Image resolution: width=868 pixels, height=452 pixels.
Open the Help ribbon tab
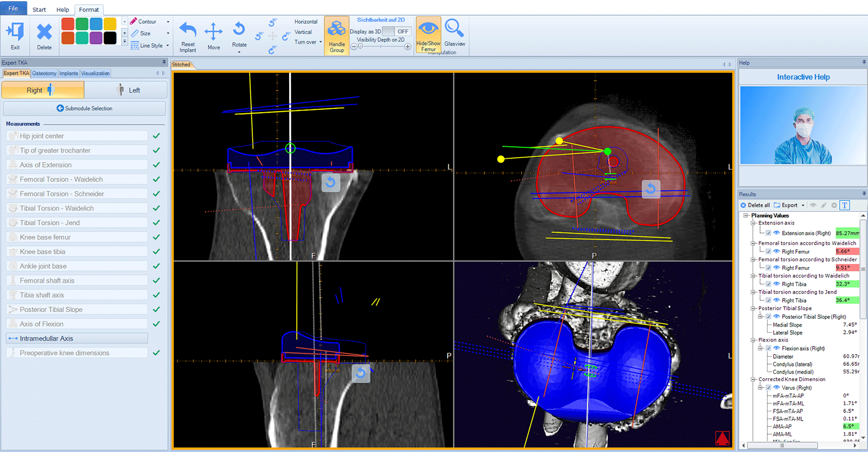pos(63,10)
